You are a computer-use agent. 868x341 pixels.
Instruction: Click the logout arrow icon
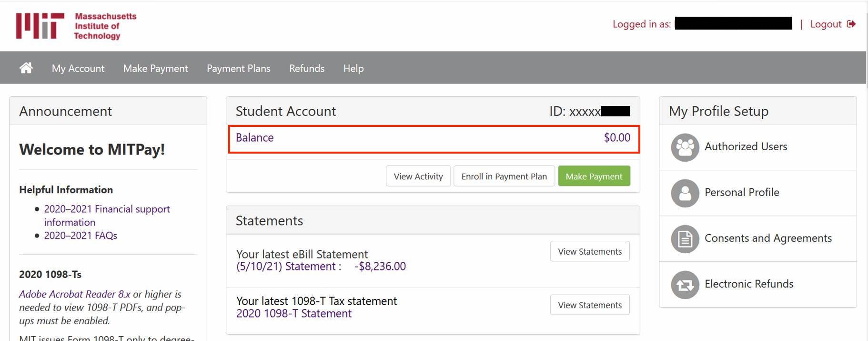coord(851,24)
